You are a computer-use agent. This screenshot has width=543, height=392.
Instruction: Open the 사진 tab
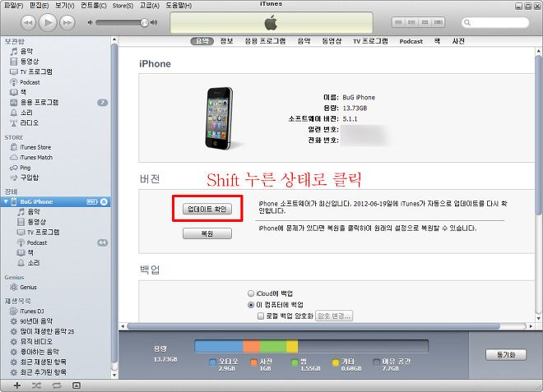pyautogui.click(x=458, y=41)
